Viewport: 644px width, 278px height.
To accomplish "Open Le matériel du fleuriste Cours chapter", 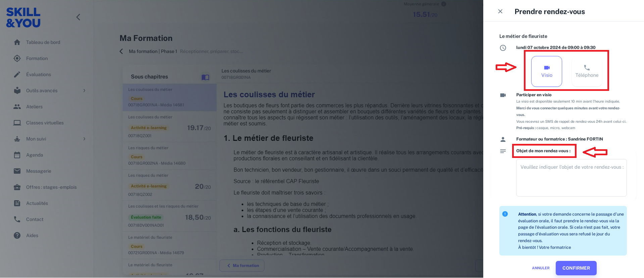I will (169, 245).
